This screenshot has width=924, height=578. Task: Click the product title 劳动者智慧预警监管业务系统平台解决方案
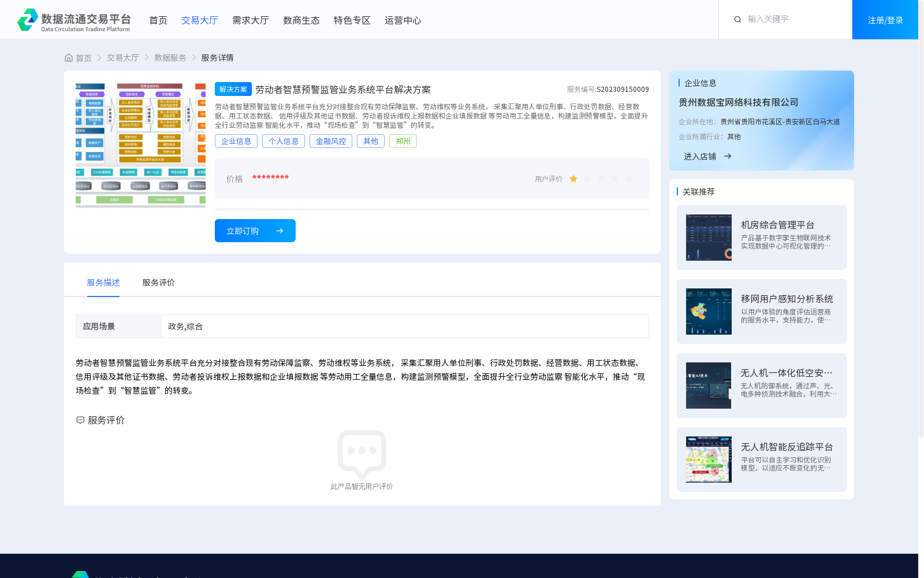(x=343, y=90)
